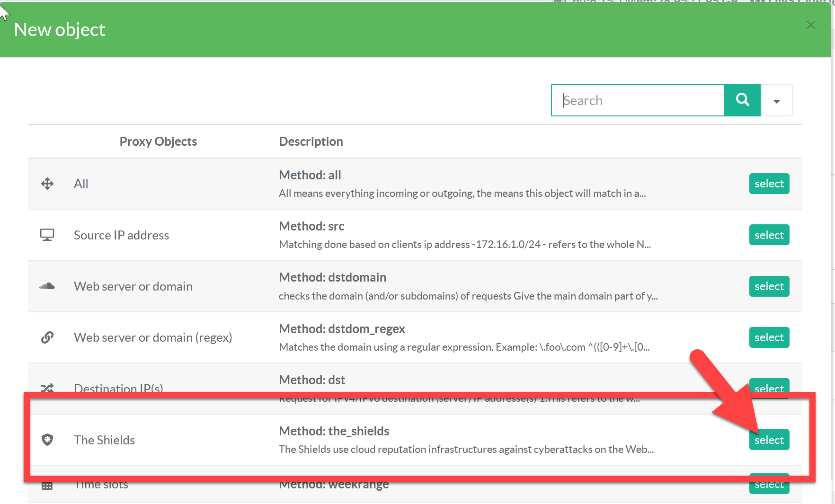
Task: Select the All proxy object
Action: [x=769, y=184]
